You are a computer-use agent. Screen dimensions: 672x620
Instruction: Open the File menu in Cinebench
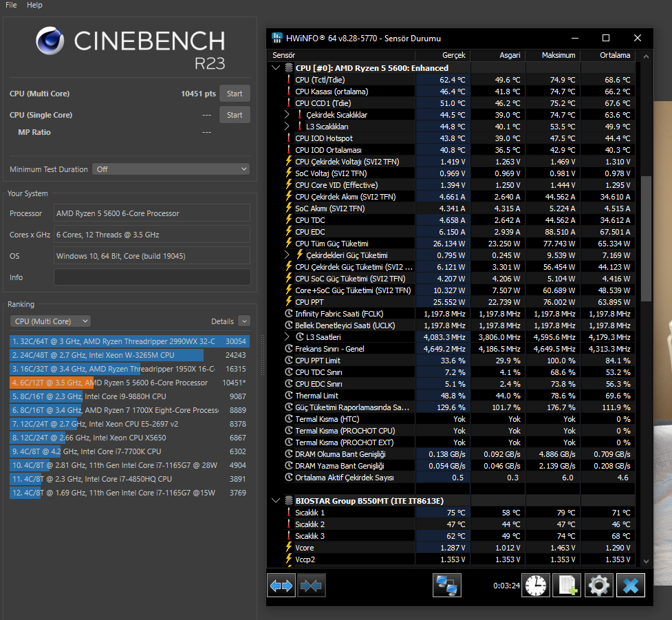pos(11,5)
